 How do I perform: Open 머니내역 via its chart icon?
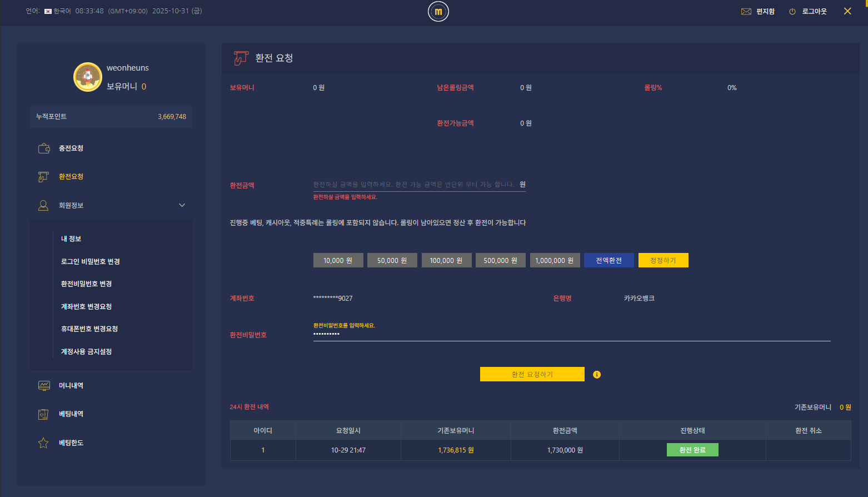point(44,386)
